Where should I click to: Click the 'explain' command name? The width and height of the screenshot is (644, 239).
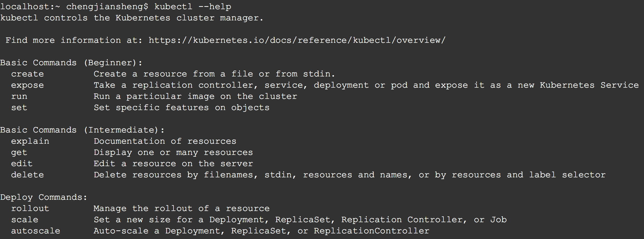point(30,141)
